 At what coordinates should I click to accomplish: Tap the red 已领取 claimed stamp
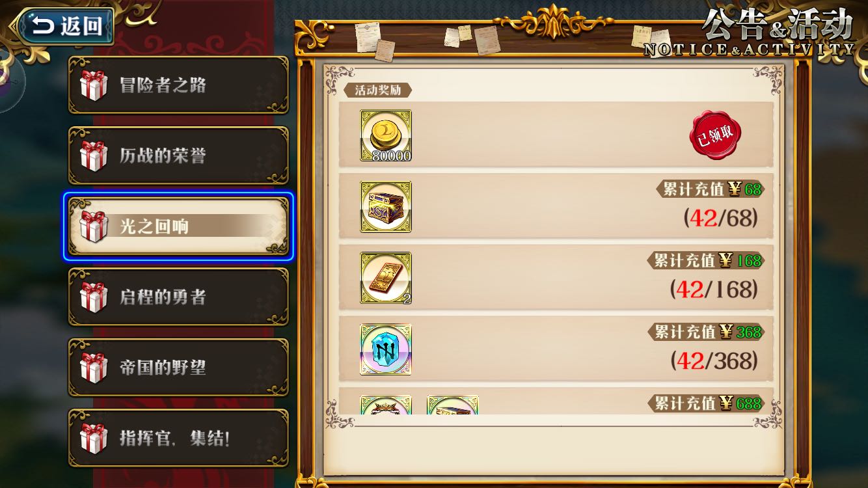click(716, 135)
